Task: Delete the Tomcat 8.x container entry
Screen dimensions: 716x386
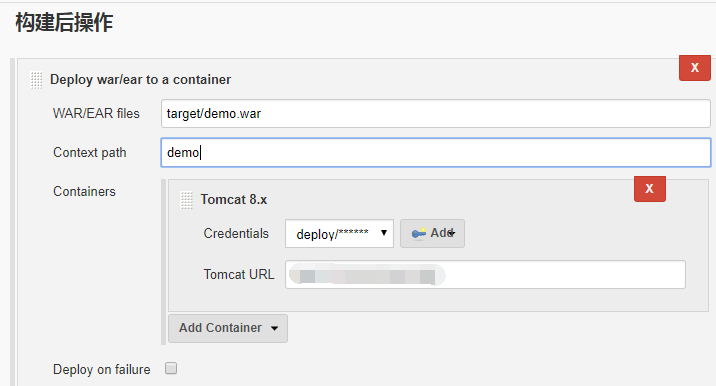Action: (649, 189)
